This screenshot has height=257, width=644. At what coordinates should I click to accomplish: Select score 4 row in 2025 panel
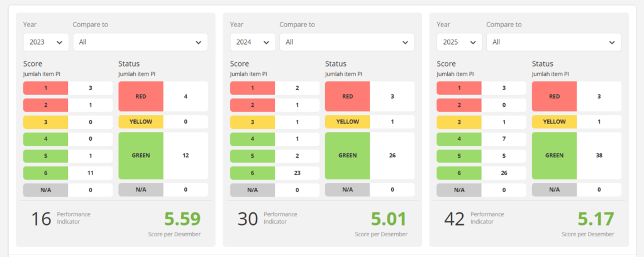pos(459,139)
